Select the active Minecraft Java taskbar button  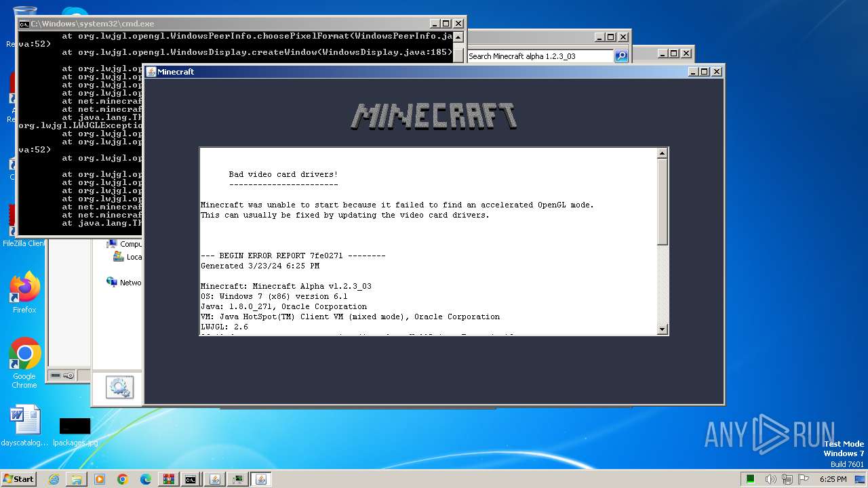tap(260, 479)
